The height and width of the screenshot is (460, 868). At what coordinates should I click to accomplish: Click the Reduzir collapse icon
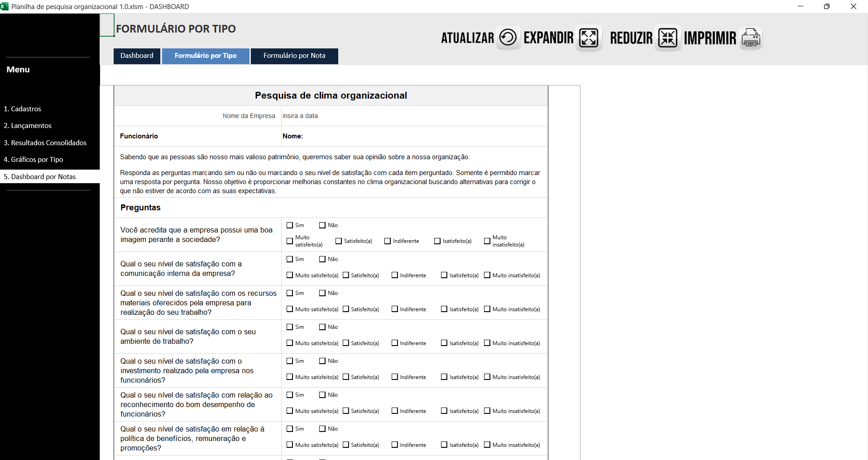coord(667,38)
